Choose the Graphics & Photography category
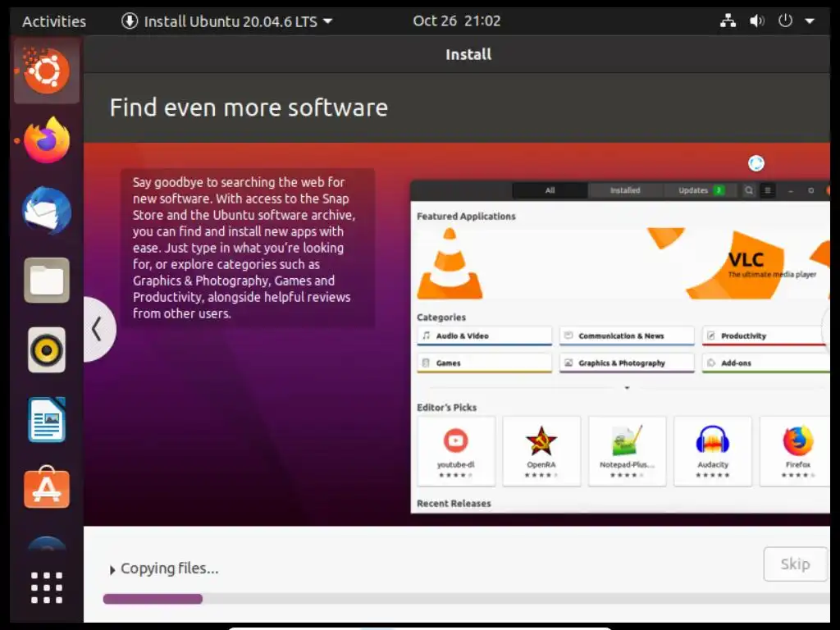 pos(627,363)
